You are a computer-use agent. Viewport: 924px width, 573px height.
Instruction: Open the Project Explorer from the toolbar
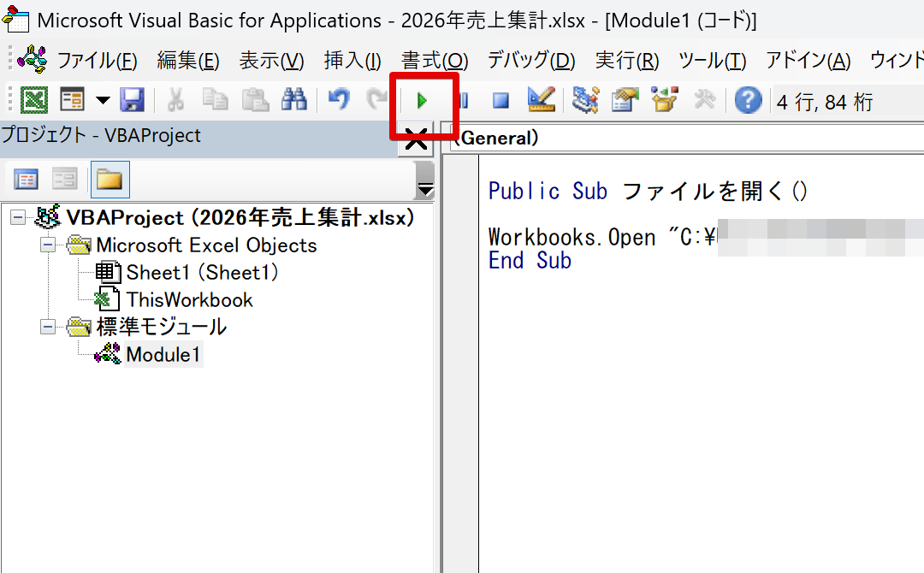coord(585,101)
